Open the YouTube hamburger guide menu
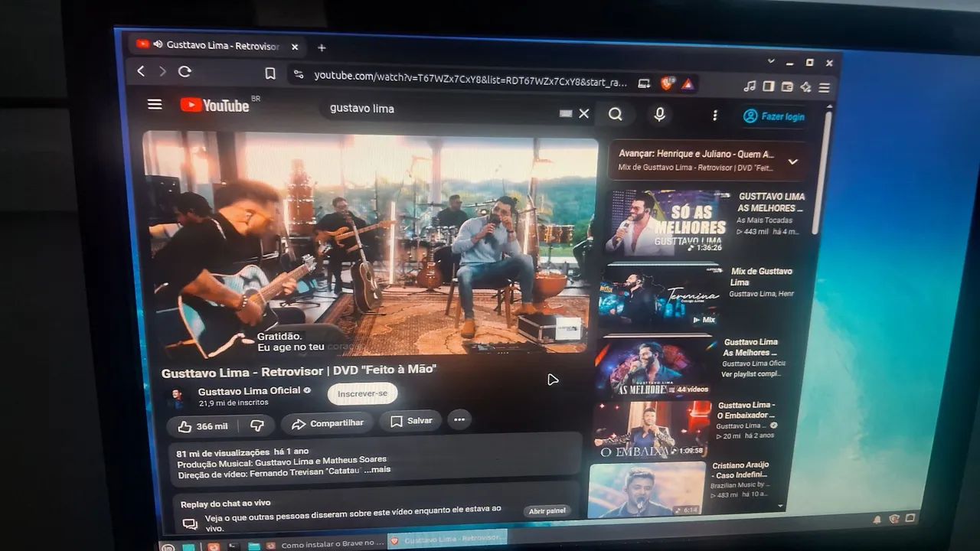 (x=155, y=104)
